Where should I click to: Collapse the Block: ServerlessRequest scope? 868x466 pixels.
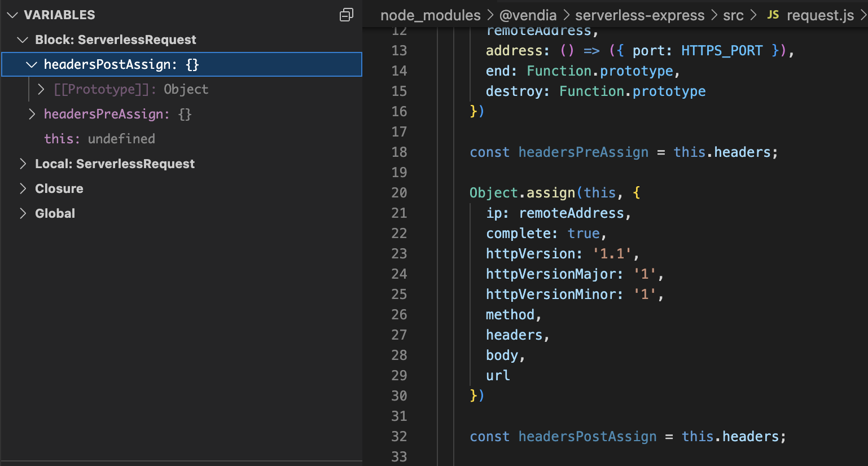click(23, 40)
